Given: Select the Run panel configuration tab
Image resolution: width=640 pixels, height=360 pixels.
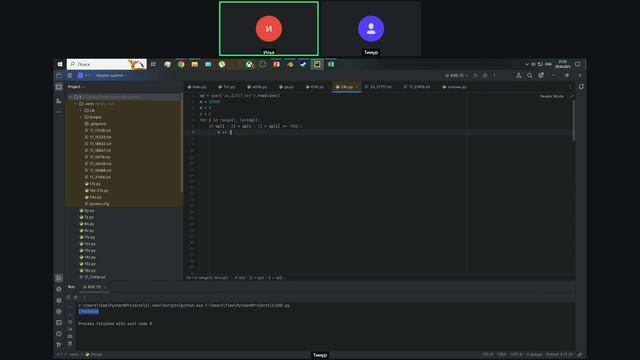Looking at the screenshot, I should pyautogui.click(x=94, y=287).
